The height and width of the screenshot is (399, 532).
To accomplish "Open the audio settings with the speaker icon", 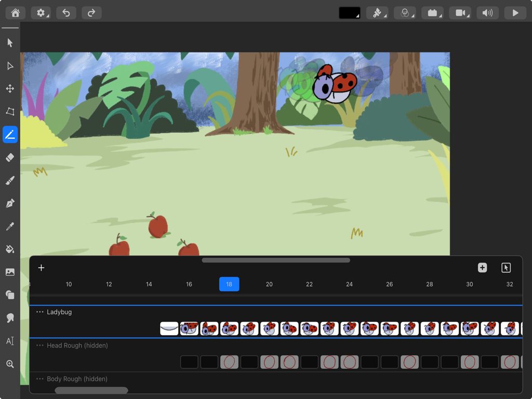I will point(487,12).
